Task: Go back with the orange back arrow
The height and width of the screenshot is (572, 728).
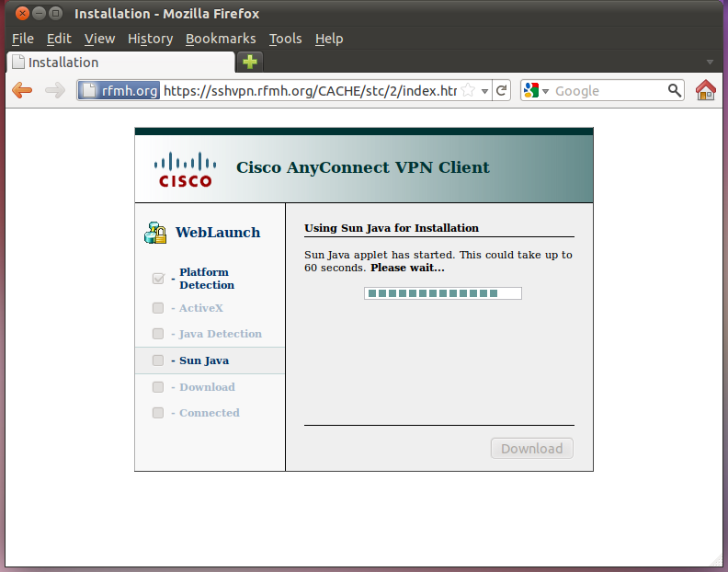Action: [x=22, y=90]
